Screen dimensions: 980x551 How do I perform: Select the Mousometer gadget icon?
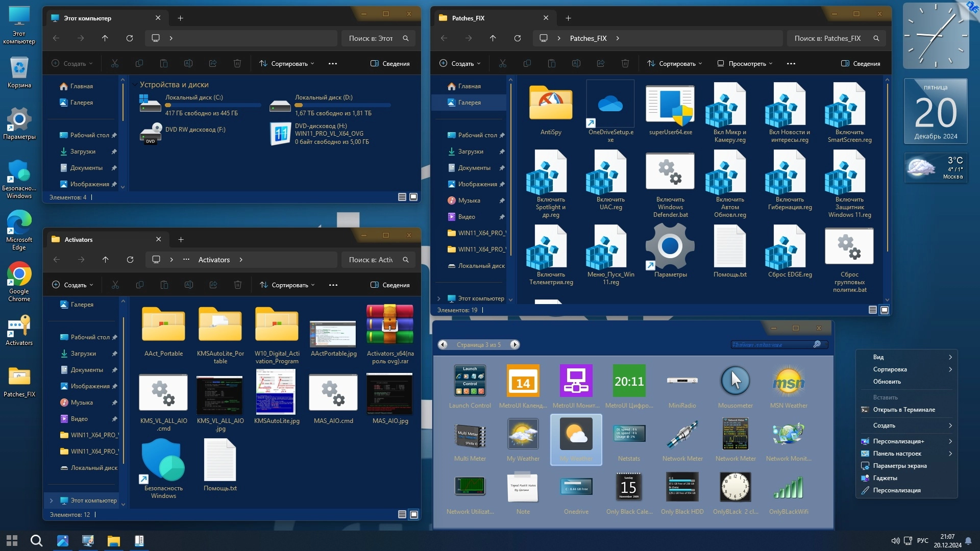(x=735, y=382)
